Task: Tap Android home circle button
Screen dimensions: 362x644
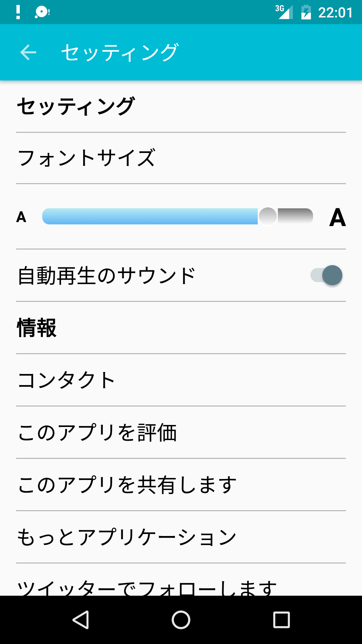Action: point(181,620)
